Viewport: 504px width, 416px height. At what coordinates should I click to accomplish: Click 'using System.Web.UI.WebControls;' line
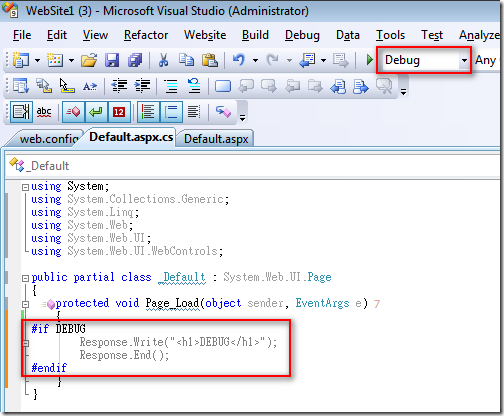click(127, 251)
